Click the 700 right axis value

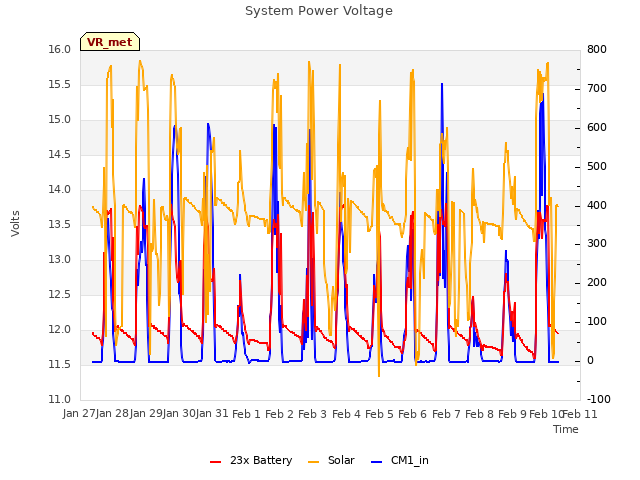(597, 89)
